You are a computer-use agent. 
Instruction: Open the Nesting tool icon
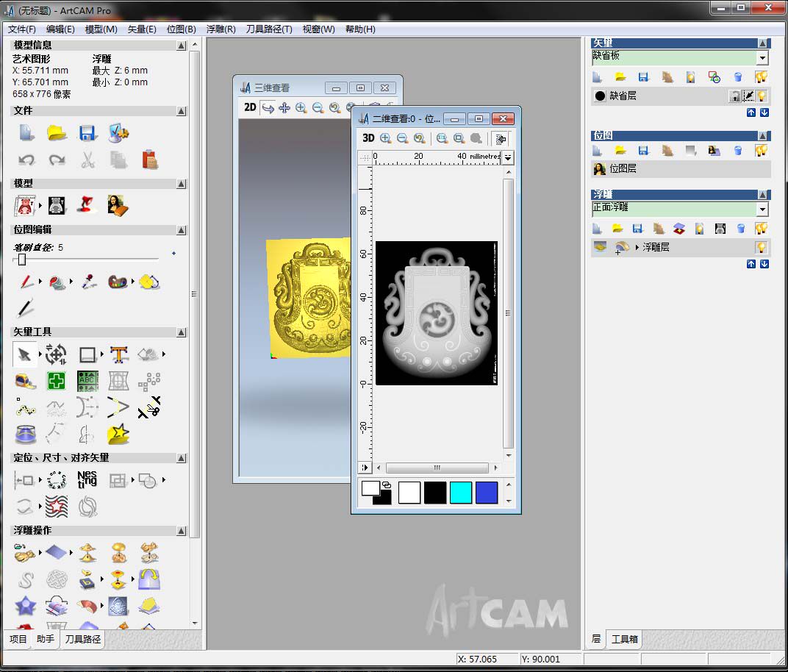(x=87, y=479)
